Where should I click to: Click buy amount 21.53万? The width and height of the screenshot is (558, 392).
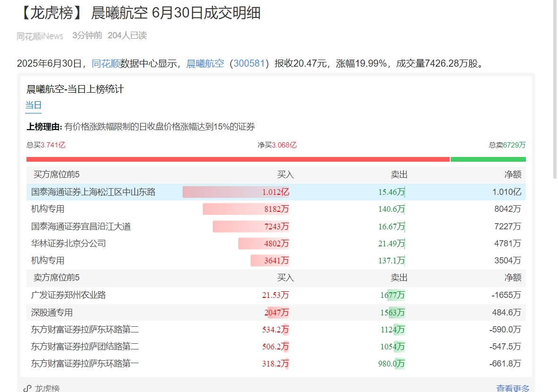(x=275, y=295)
